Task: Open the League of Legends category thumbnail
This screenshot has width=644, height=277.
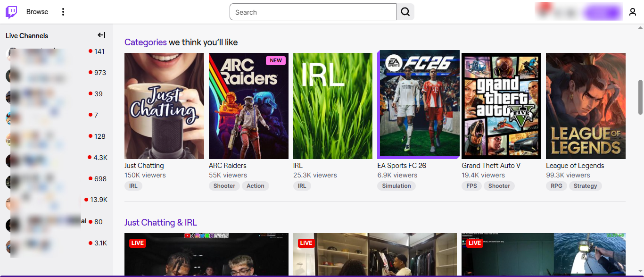Action: [x=586, y=105]
